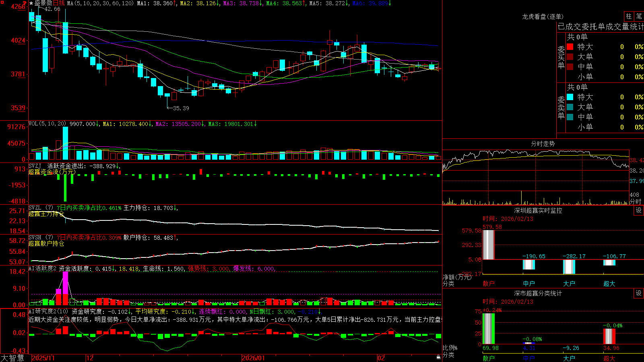The image size is (644, 362).
Task: Click the AI活跃度2 indicator label
Action: 43,269
